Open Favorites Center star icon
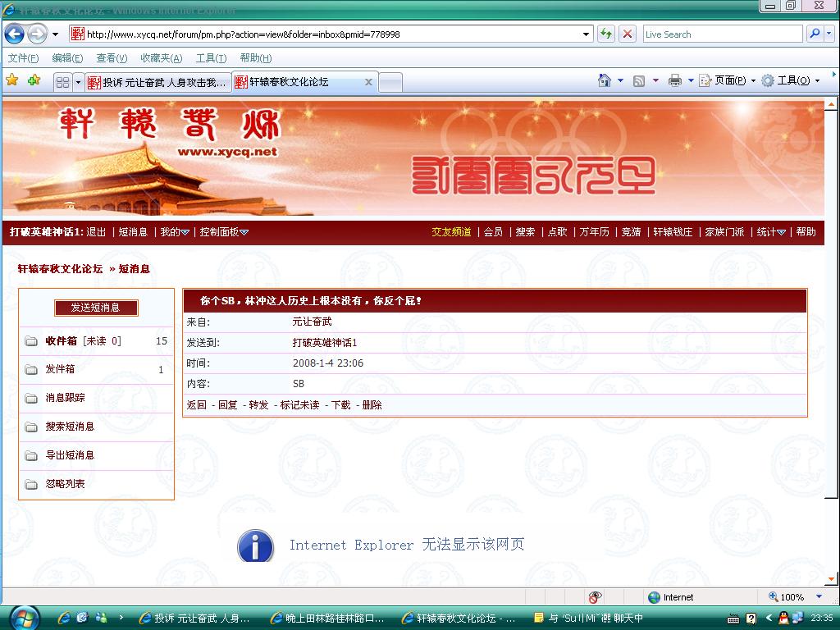The image size is (840, 630). [x=12, y=80]
